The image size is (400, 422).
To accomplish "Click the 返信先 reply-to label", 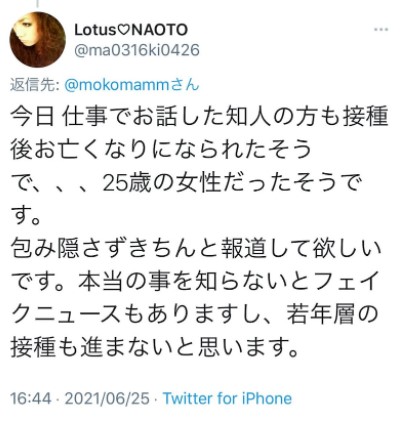I will [35, 85].
